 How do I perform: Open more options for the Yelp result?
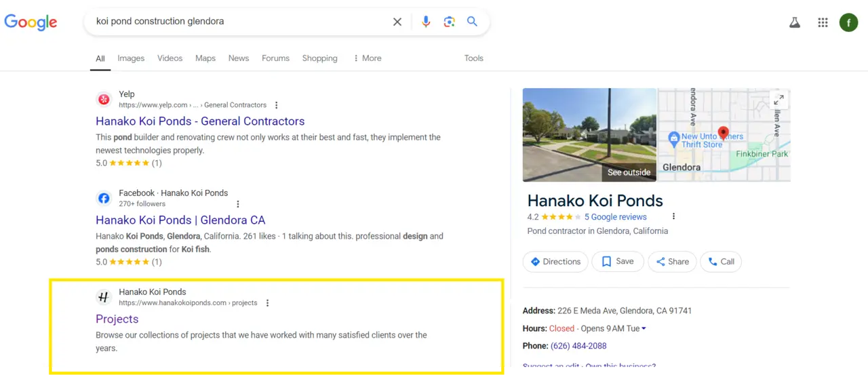coord(276,105)
